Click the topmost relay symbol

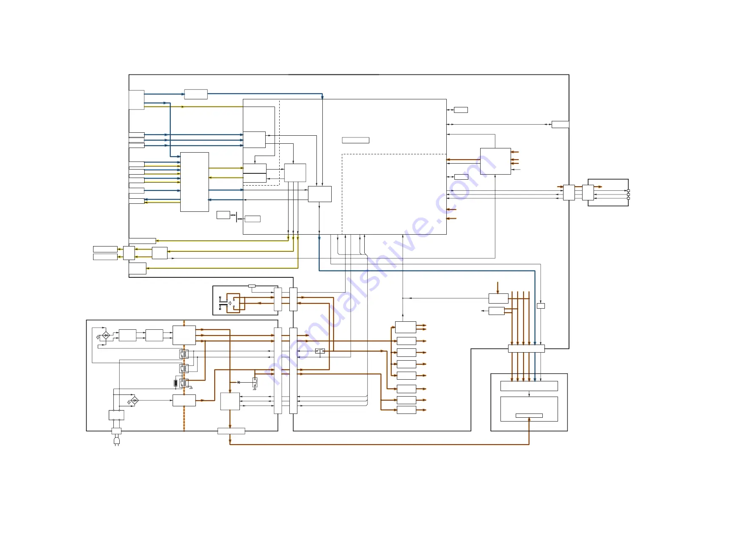(x=184, y=354)
